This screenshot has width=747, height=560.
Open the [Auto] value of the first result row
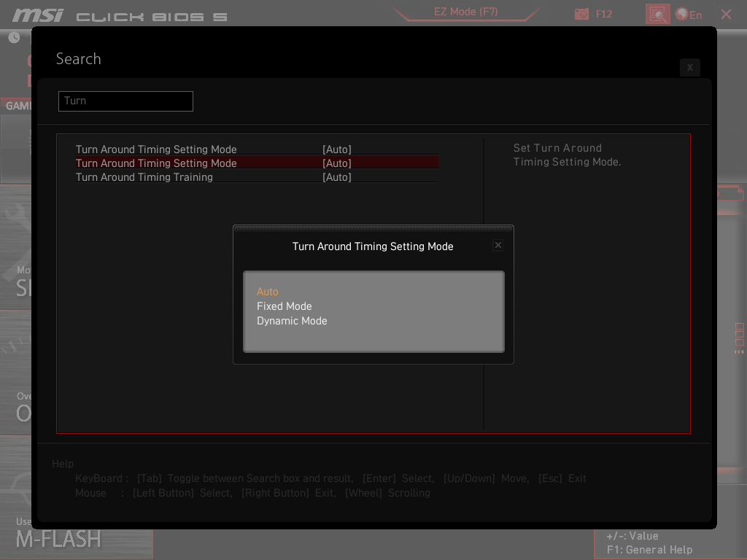point(337,149)
